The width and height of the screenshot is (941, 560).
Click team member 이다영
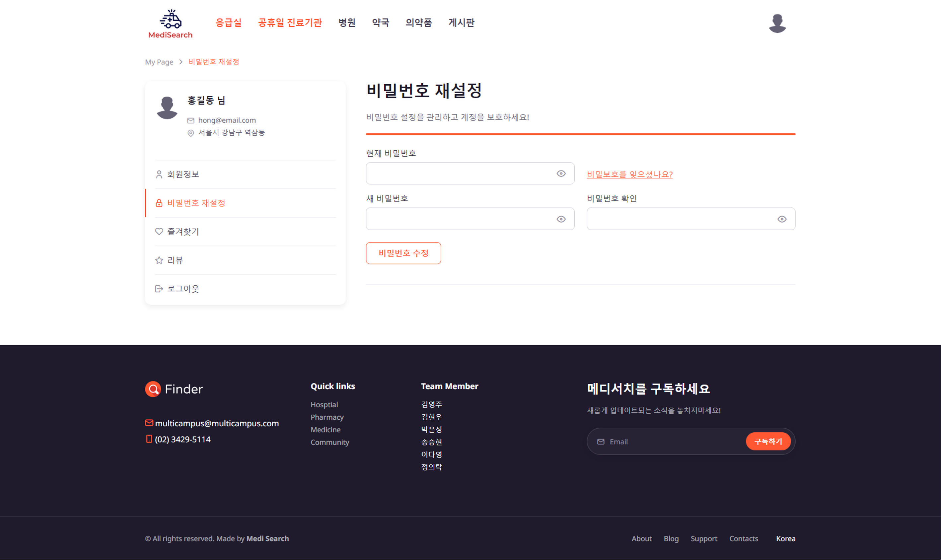[431, 455]
